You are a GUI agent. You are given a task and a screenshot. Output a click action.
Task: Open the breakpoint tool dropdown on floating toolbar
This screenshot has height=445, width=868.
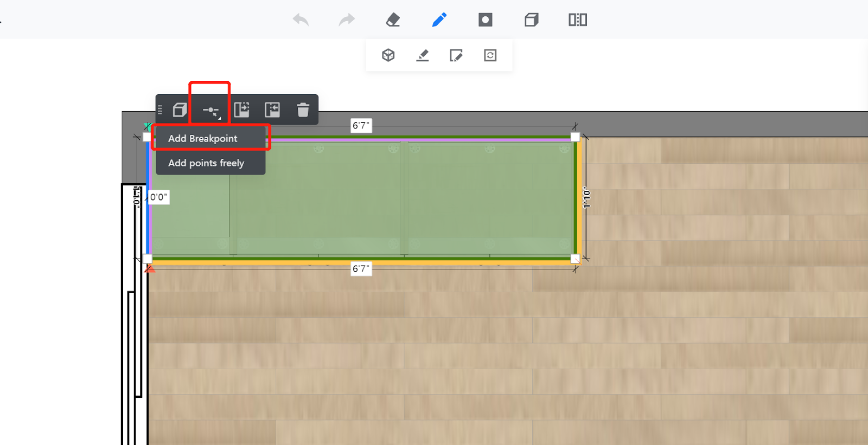click(210, 111)
